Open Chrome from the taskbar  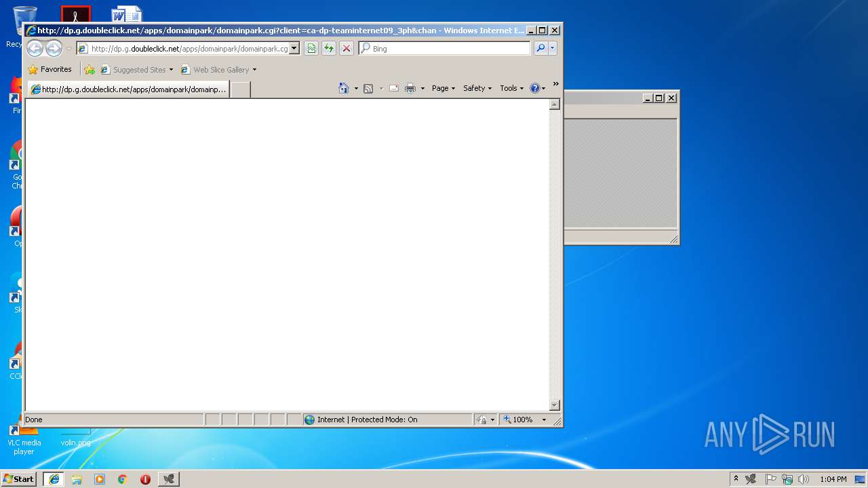point(123,479)
